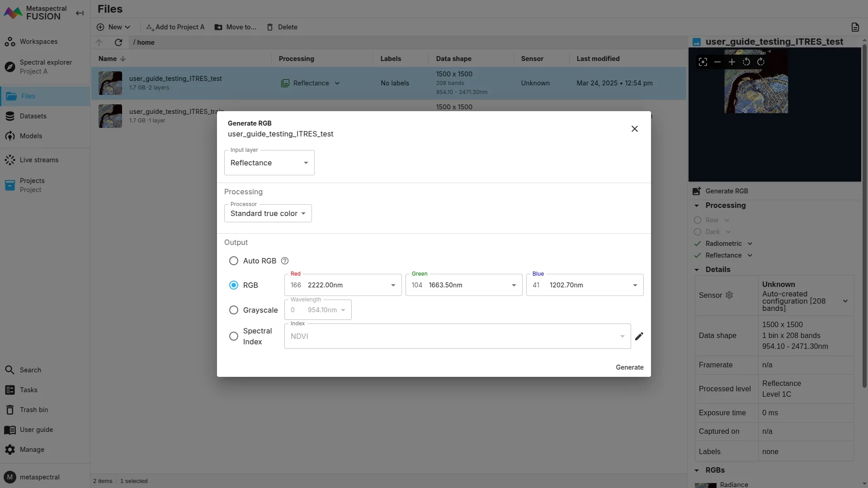Open the Red band 2222.00nm dropdown
The image size is (868, 488).
tap(343, 285)
